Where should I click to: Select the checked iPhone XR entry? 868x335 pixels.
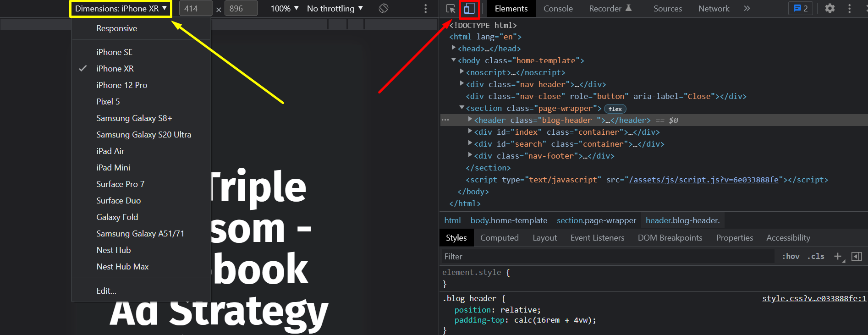click(141, 69)
